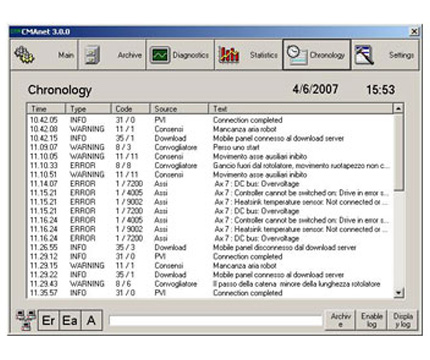The image size is (430, 360).
Task: Select the 11.29.15 'Mancanza aria robot' row
Action: tap(210, 266)
